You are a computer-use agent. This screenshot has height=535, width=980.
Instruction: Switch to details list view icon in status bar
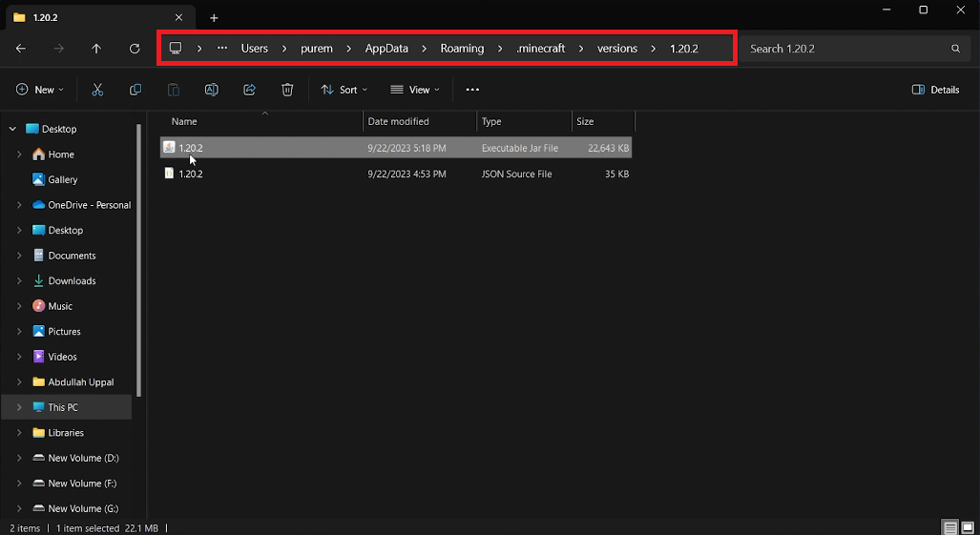coord(950,528)
